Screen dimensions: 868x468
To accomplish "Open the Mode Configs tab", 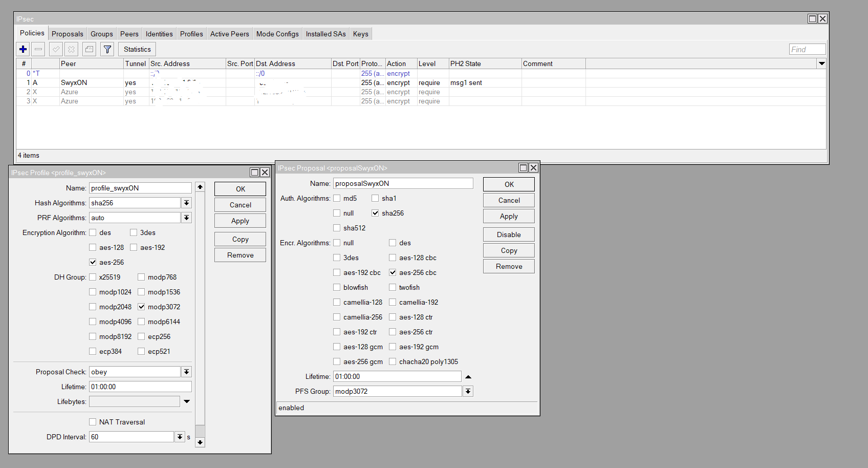I will coord(277,34).
